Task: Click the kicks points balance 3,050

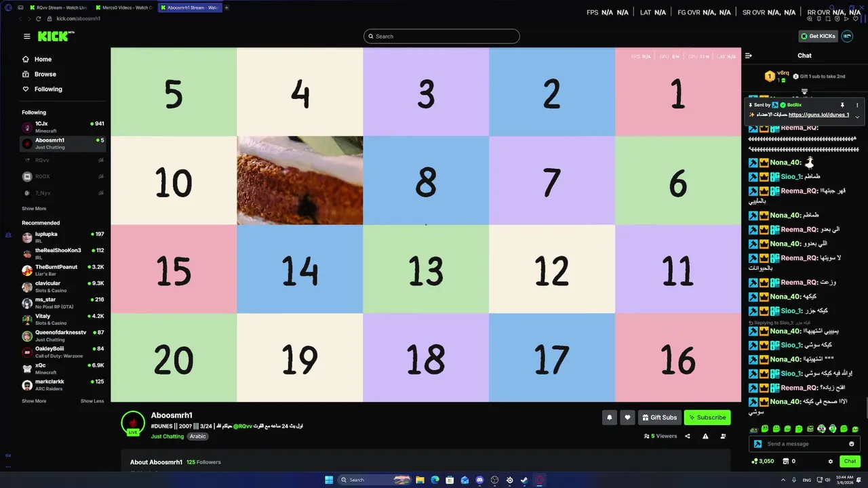Action: point(763,462)
